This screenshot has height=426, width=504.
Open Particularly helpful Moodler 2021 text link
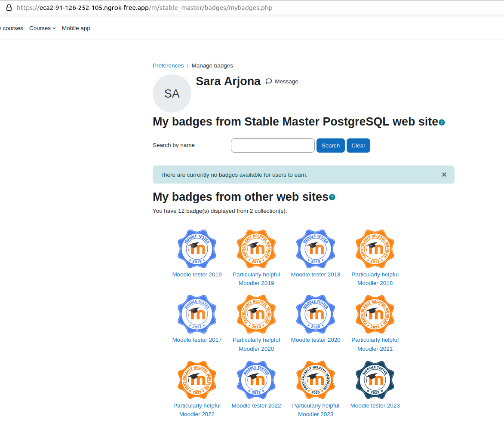click(x=375, y=344)
